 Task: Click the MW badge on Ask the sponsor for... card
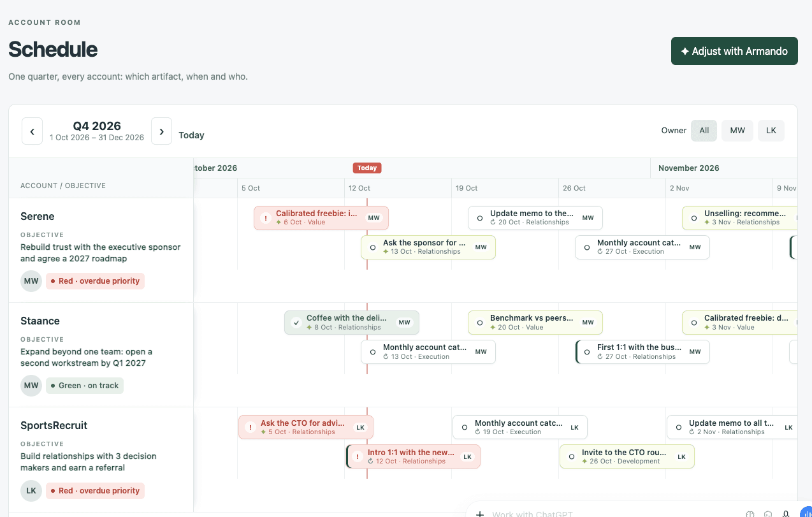481,247
